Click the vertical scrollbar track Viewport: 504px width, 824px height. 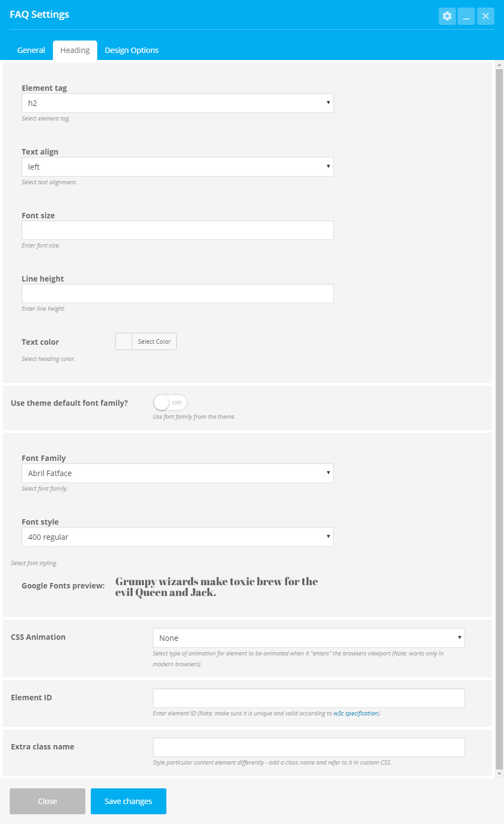click(x=499, y=419)
